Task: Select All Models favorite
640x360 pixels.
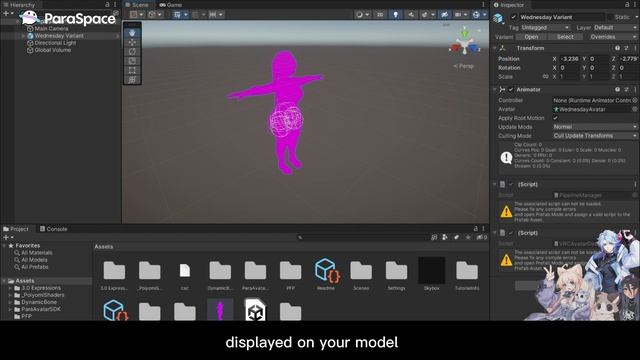Action: [x=31, y=260]
